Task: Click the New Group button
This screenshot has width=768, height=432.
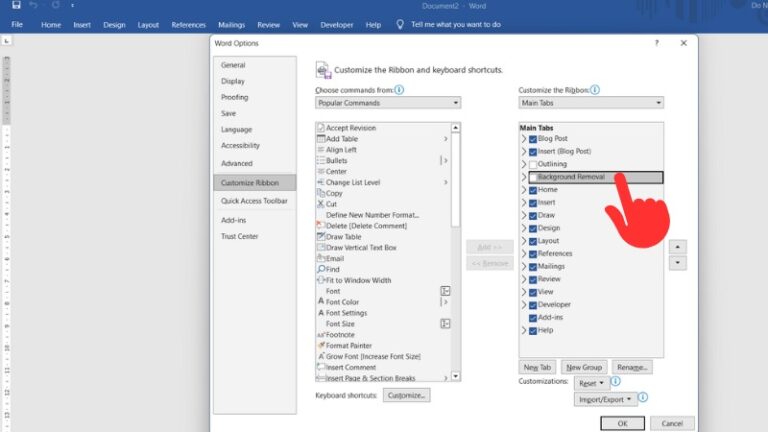Action: 584,367
